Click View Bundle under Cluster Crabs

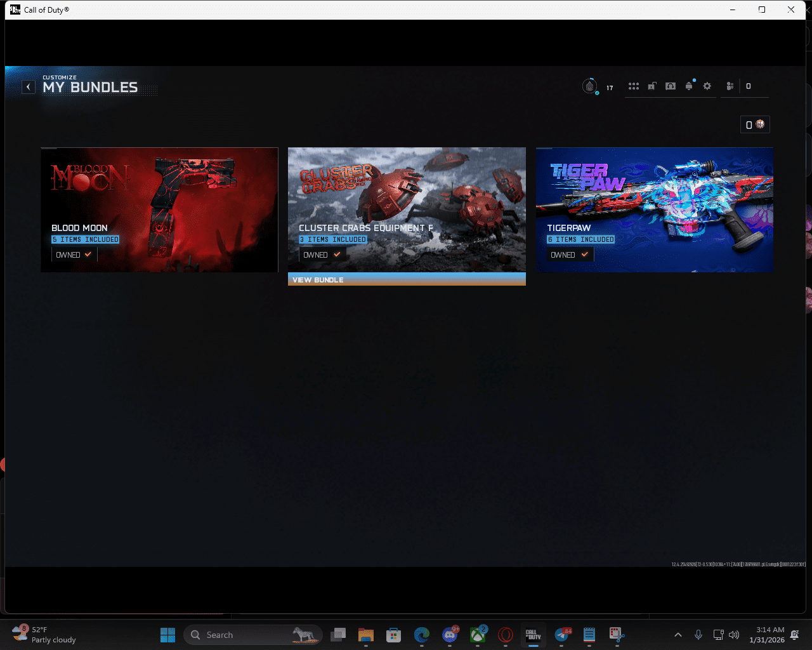point(407,279)
